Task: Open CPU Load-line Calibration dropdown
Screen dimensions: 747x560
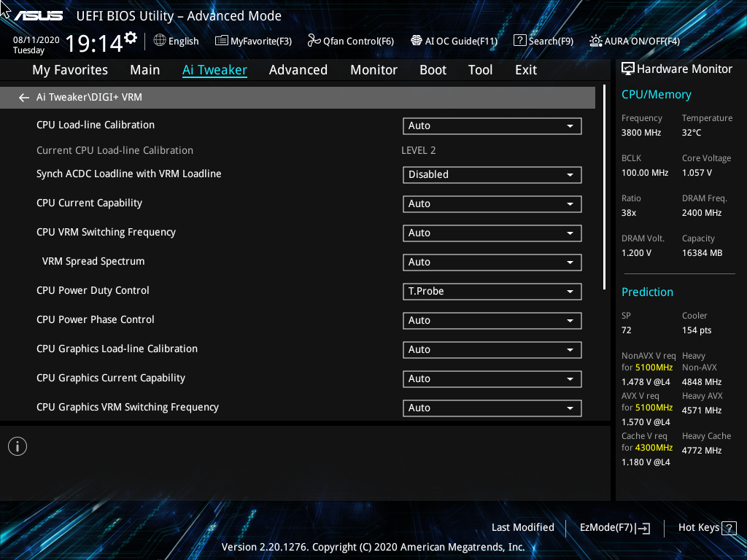Action: pos(492,126)
